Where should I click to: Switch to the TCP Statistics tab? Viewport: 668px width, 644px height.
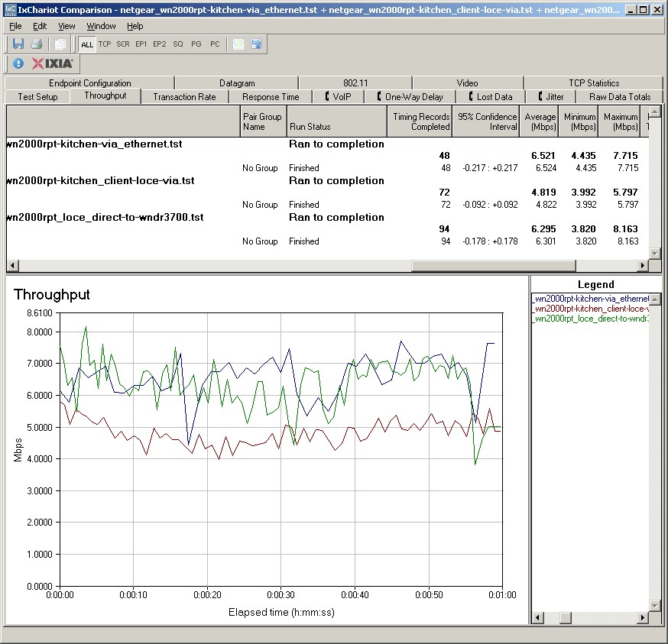click(x=594, y=83)
